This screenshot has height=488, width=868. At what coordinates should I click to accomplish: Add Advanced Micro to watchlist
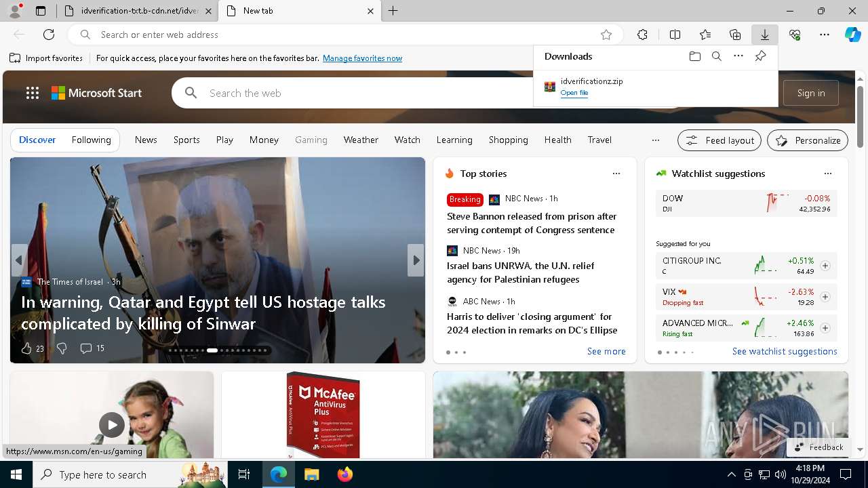click(x=825, y=328)
